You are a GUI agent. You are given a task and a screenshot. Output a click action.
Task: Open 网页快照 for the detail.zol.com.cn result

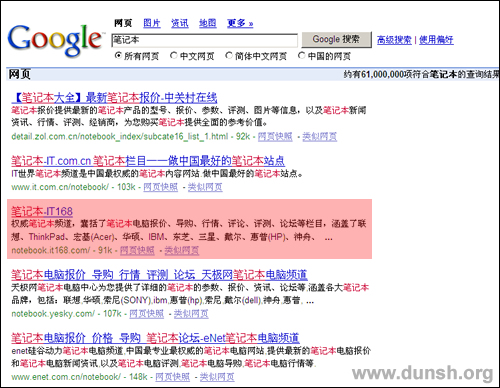click(275, 136)
